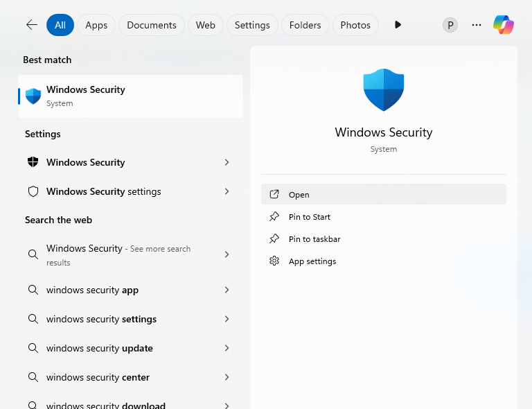Click the profile avatar labeled P
Viewport: 532px width, 409px height.
coord(450,25)
